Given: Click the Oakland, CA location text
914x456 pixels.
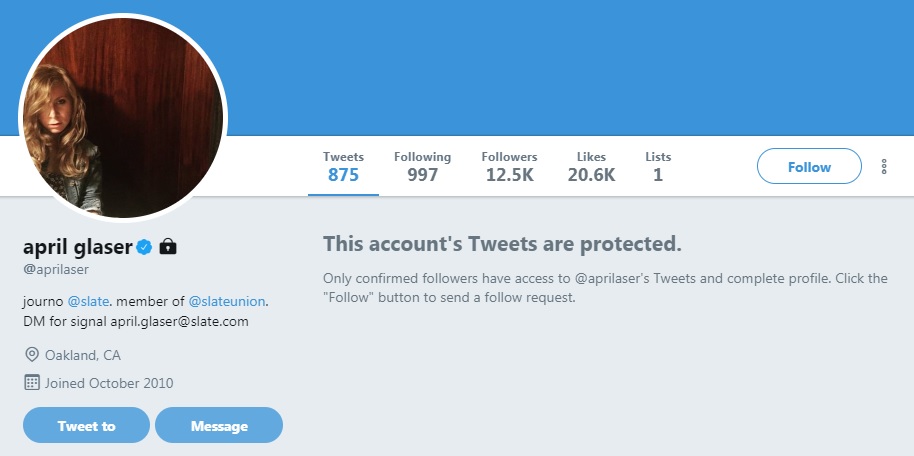Looking at the screenshot, I should 83,355.
